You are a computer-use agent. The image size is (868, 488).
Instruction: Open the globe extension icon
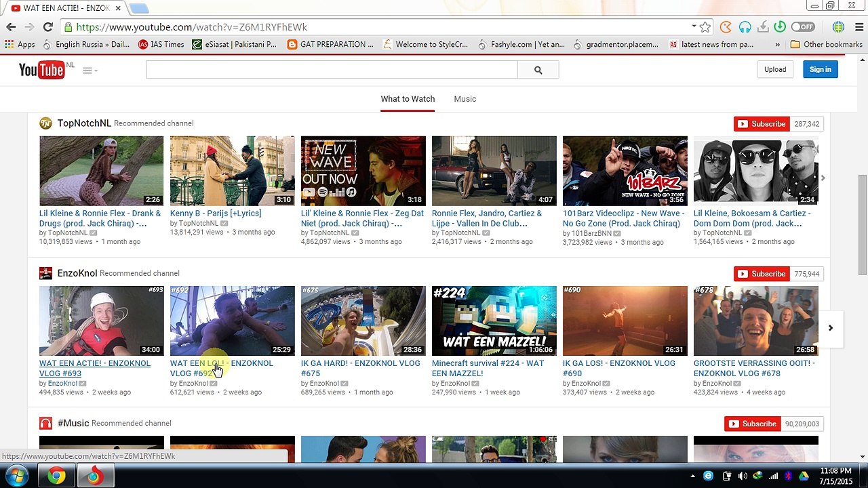838,27
